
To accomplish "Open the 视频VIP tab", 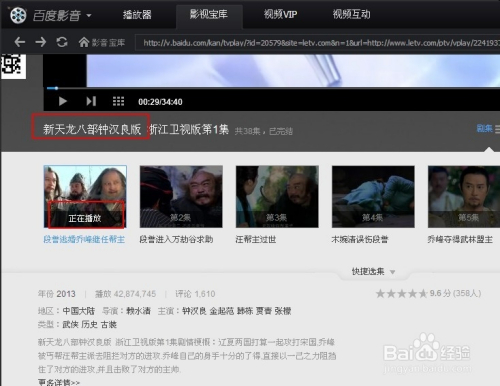I will [280, 14].
